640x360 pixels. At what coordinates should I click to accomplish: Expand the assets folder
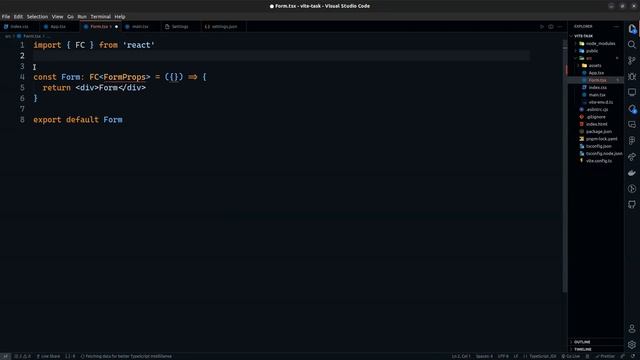tap(596, 65)
